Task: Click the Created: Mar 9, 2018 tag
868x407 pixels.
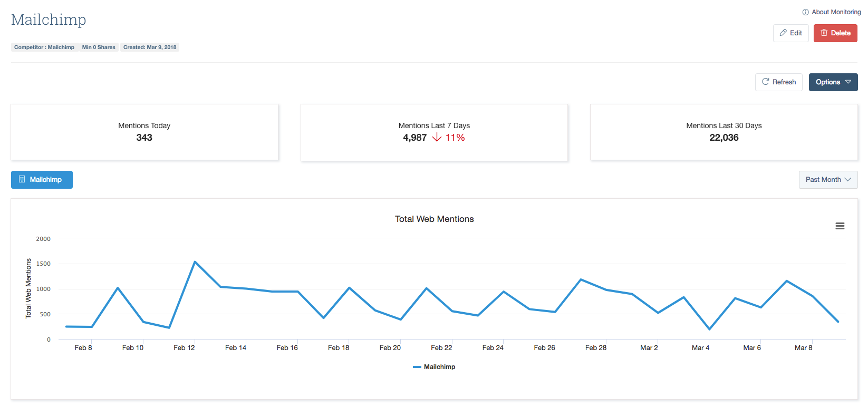Action: click(150, 47)
